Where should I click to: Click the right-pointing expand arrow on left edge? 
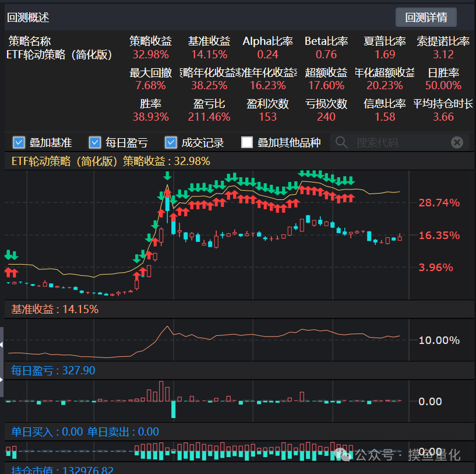click(x=2, y=379)
